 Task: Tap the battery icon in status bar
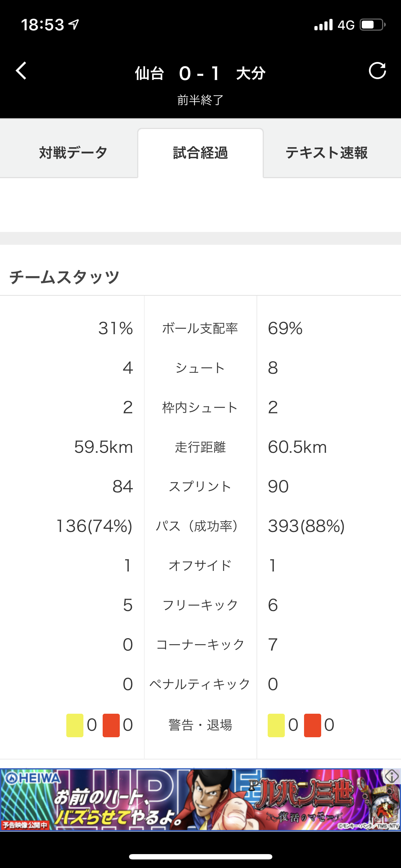[x=372, y=25]
